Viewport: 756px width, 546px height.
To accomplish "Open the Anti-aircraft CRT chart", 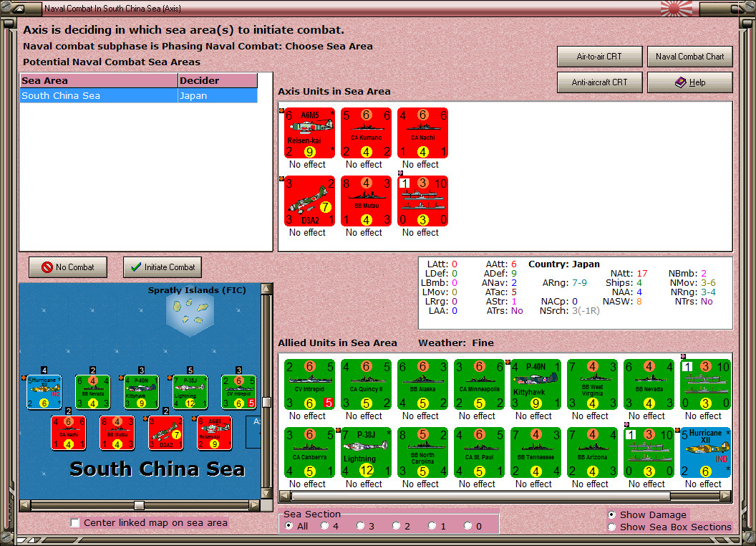I will click(x=599, y=82).
